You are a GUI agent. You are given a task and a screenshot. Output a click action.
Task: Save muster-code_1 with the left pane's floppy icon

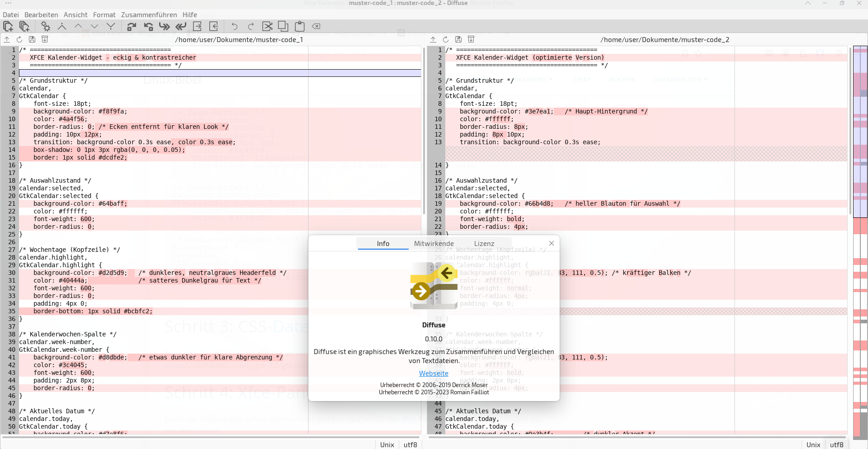coord(32,39)
